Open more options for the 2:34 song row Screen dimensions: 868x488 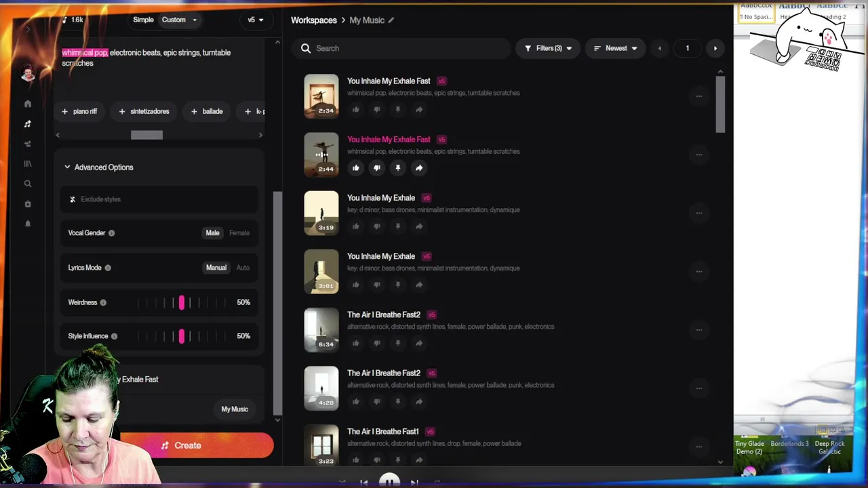698,96
